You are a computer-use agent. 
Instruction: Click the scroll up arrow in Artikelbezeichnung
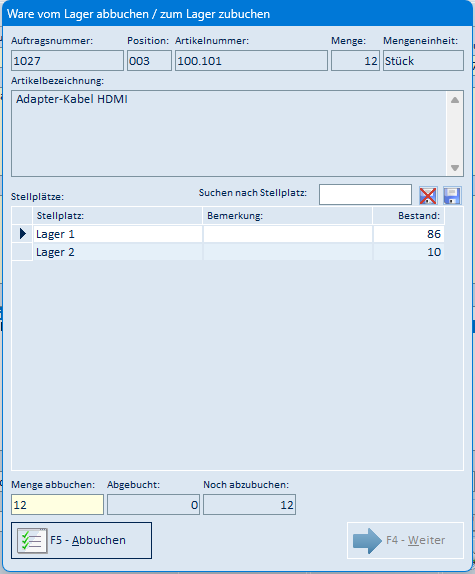[x=455, y=100]
